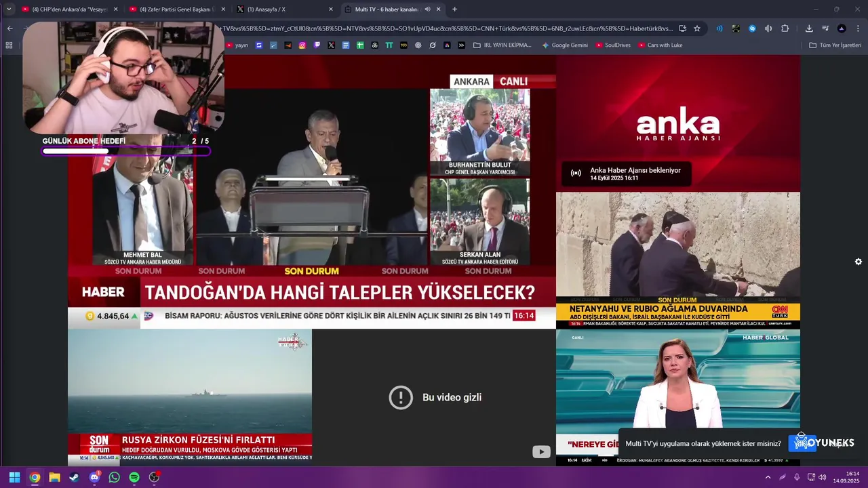
Task: Open Discord from the taskbar
Action: point(94,477)
